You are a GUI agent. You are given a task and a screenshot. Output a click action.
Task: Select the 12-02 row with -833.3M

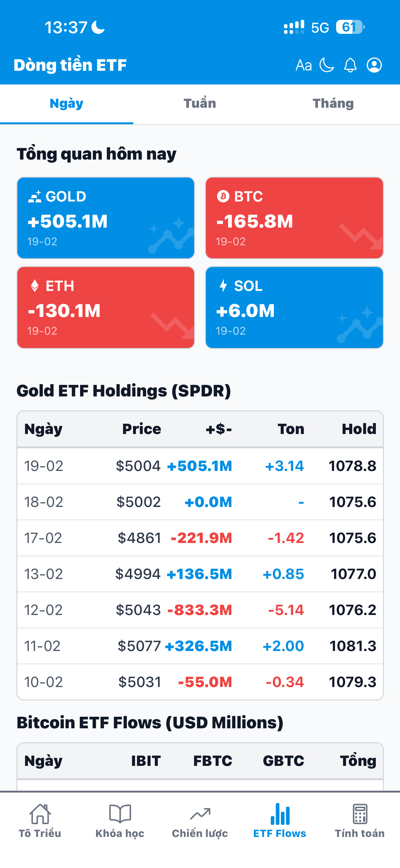[200, 610]
